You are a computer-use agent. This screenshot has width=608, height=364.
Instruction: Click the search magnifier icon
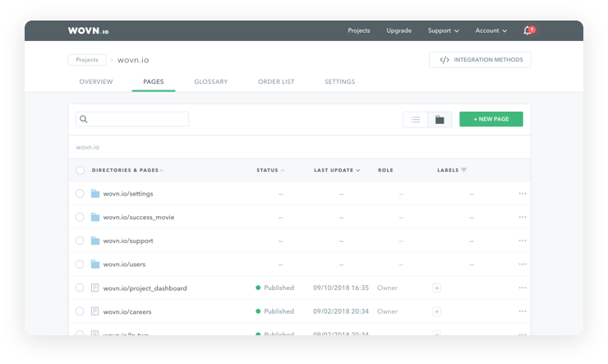pos(83,119)
